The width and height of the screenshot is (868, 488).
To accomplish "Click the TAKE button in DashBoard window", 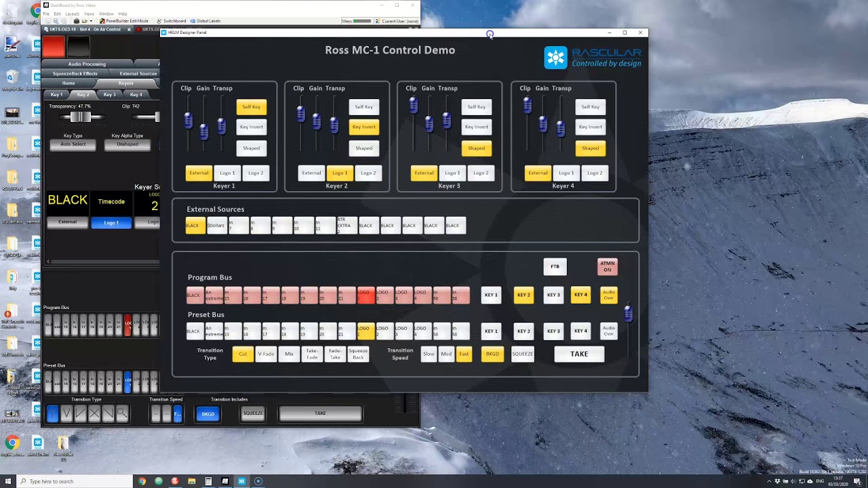I will tap(320, 413).
